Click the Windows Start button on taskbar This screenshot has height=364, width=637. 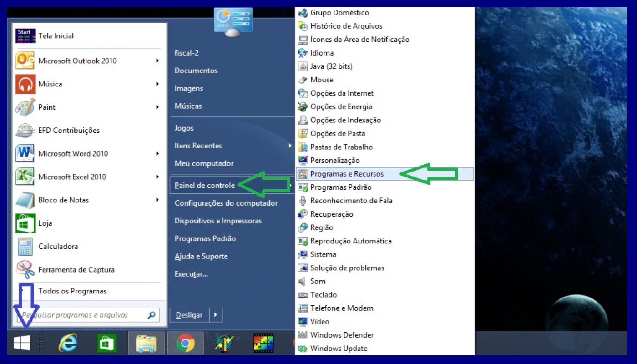coord(22,343)
